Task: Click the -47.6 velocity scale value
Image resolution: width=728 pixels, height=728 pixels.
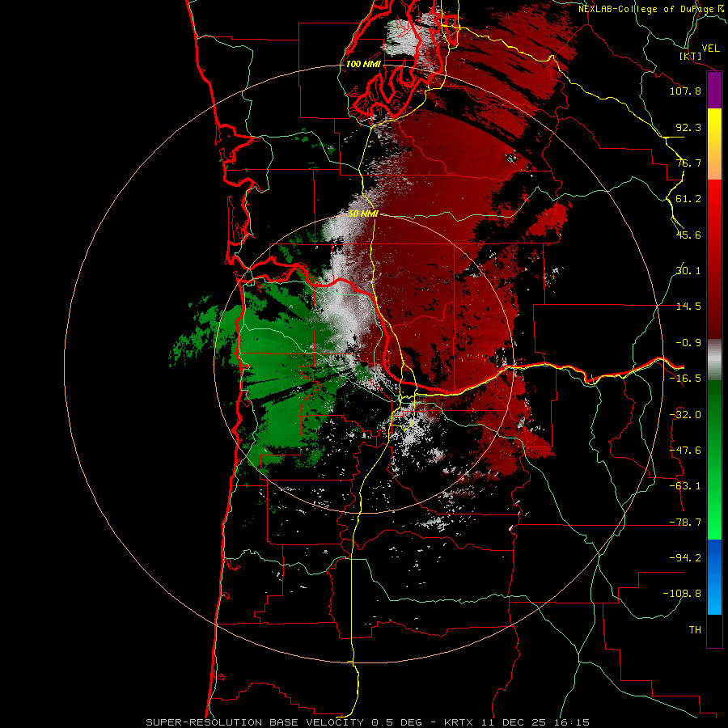Action: coord(685,451)
